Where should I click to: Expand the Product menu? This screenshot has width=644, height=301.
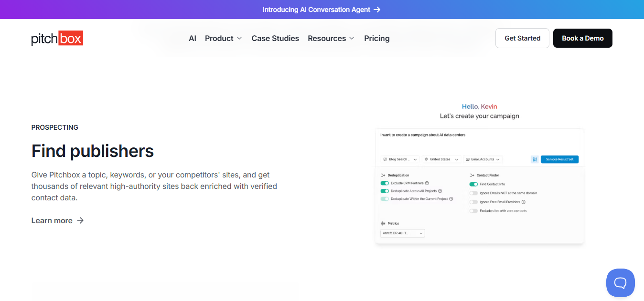223,38
